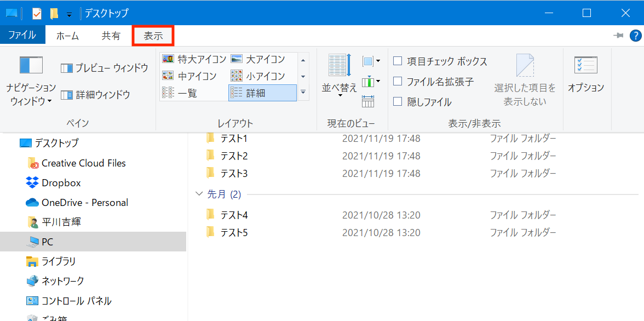Collapse the Last Month (先月) group
The height and width of the screenshot is (321, 644).
[199, 194]
